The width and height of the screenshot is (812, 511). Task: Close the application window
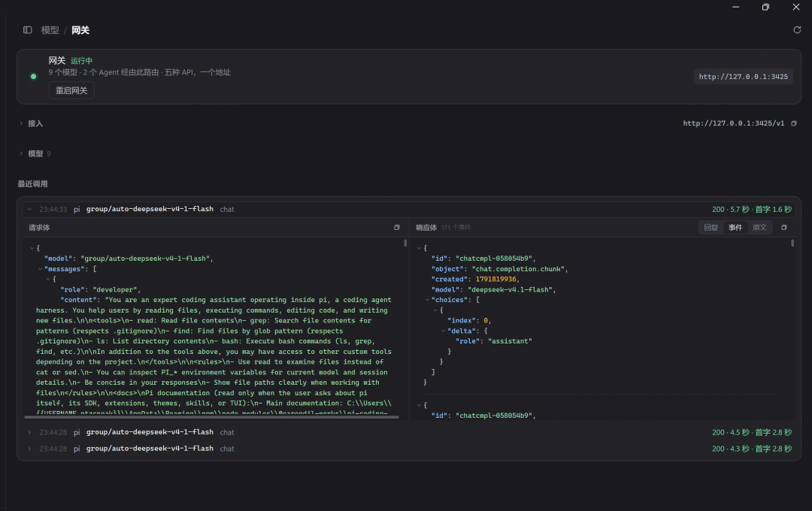796,8
